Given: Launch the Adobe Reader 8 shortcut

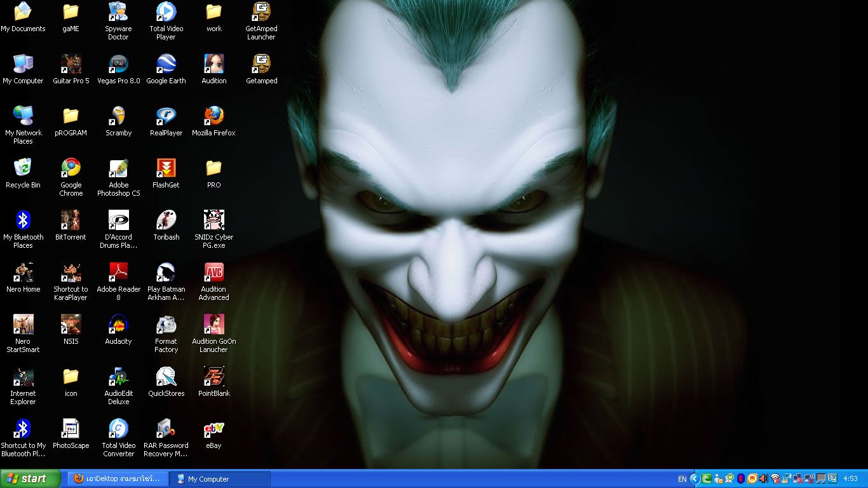Looking at the screenshot, I should pyautogui.click(x=118, y=281).
